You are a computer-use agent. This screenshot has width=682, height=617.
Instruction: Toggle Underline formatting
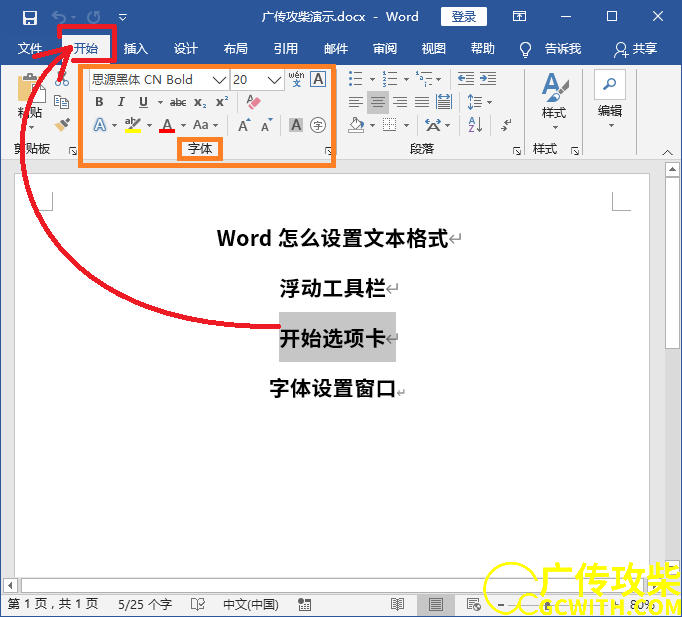coord(144,102)
